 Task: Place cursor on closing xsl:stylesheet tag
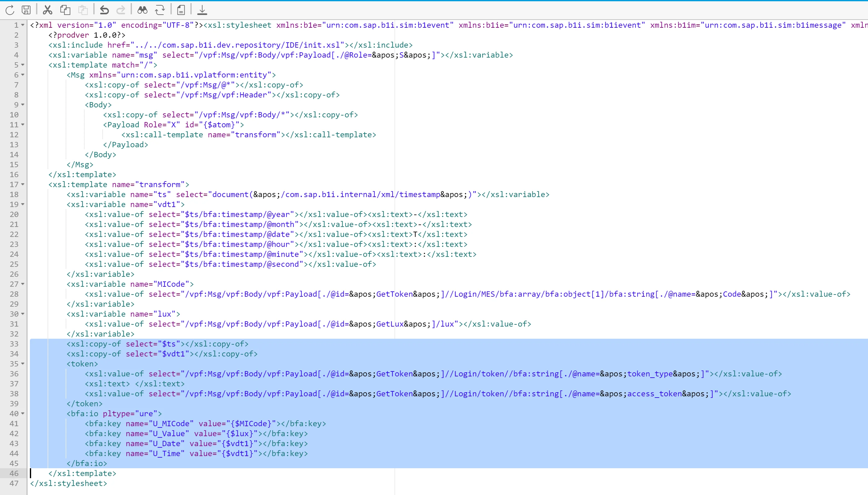[x=69, y=483]
